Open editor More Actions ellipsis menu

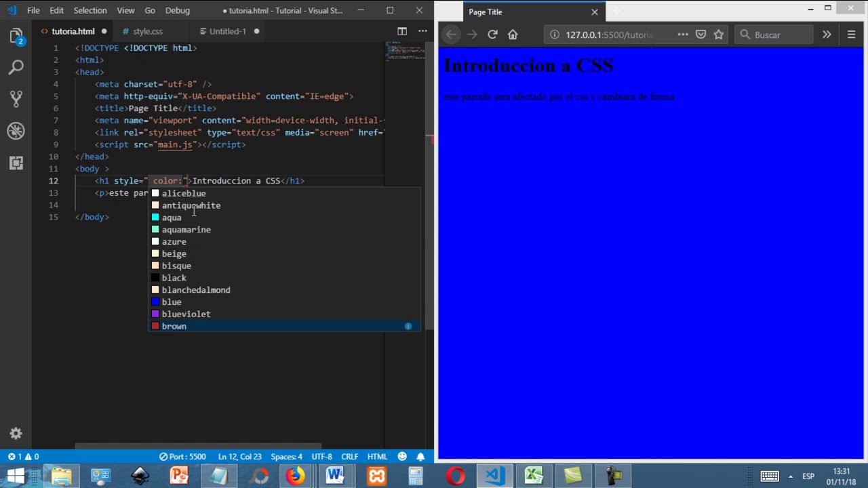coord(422,31)
